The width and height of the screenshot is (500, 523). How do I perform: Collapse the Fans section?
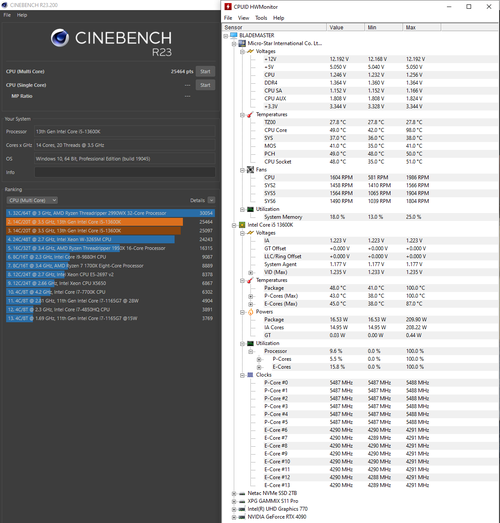[x=242, y=170]
